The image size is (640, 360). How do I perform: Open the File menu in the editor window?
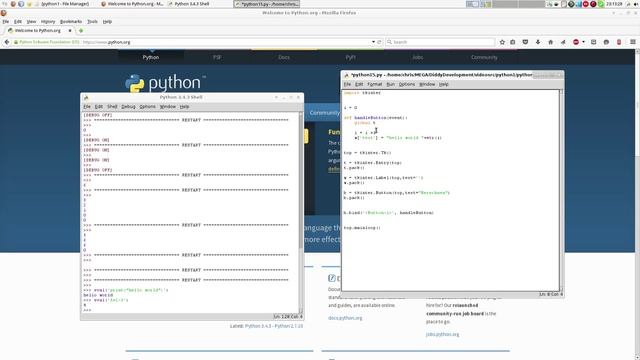[x=347, y=84]
